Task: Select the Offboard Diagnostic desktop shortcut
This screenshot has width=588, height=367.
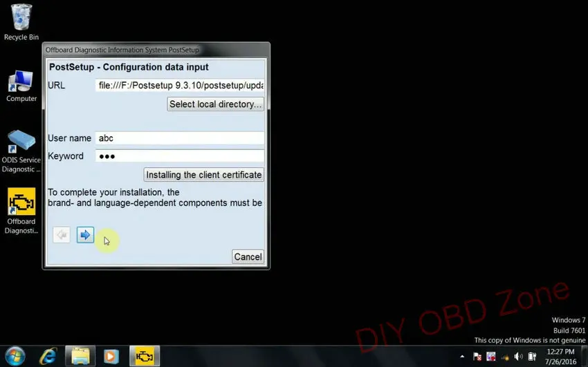Action: point(21,211)
